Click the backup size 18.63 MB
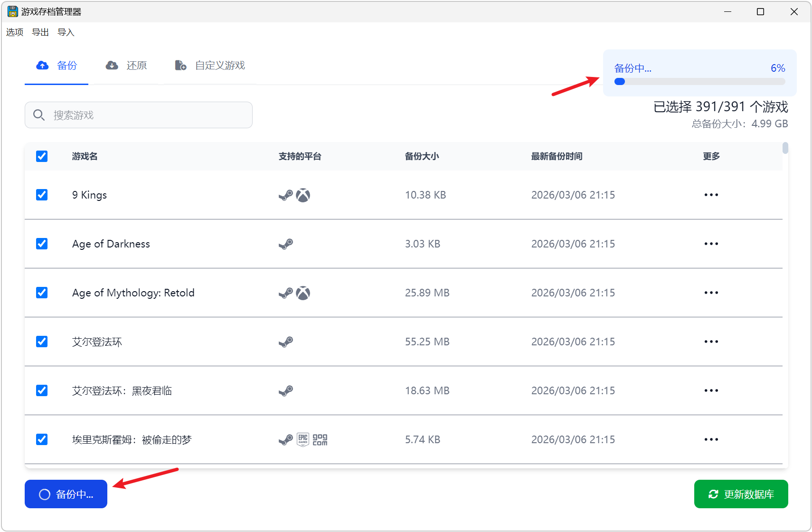 pyautogui.click(x=427, y=390)
